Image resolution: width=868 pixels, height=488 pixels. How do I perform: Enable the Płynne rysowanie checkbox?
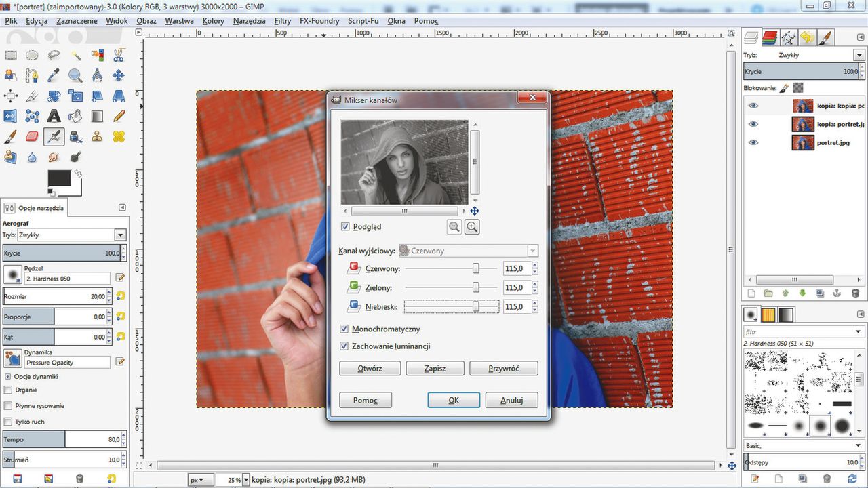coord(8,406)
